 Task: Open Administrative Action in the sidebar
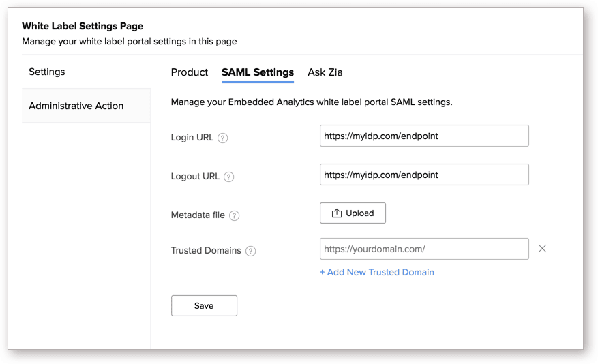click(x=76, y=106)
